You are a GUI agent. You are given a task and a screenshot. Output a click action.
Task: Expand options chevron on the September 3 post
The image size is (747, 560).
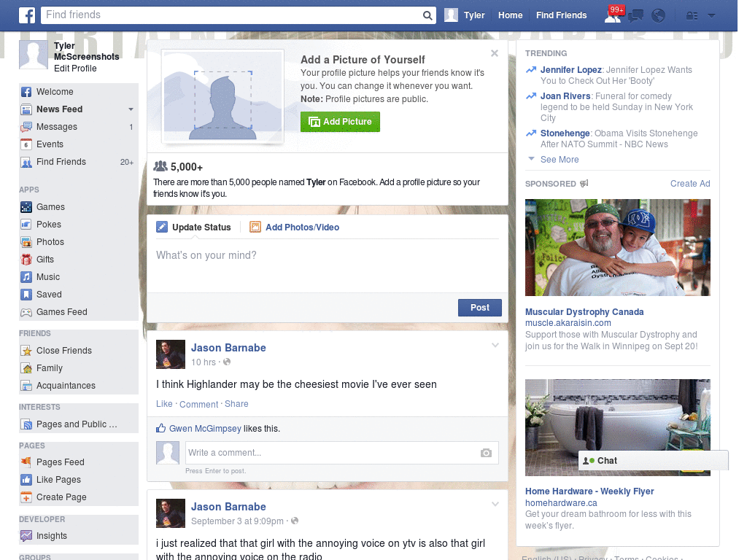click(495, 505)
